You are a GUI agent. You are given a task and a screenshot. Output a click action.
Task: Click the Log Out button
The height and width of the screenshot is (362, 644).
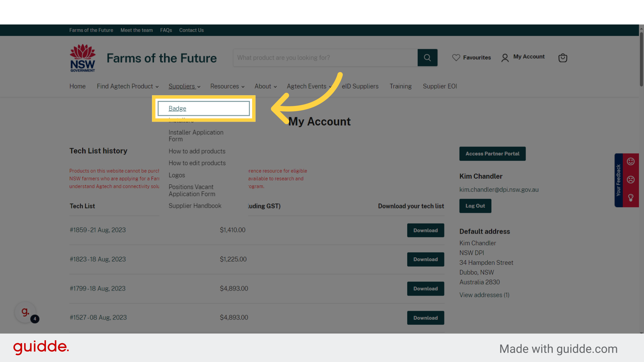click(475, 206)
